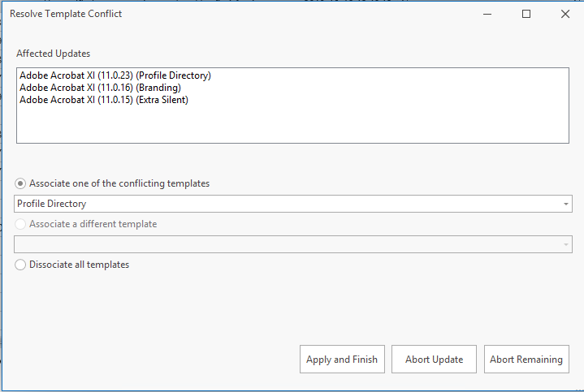Close the dialog with the X icon
The width and height of the screenshot is (584, 392).
pyautogui.click(x=565, y=14)
